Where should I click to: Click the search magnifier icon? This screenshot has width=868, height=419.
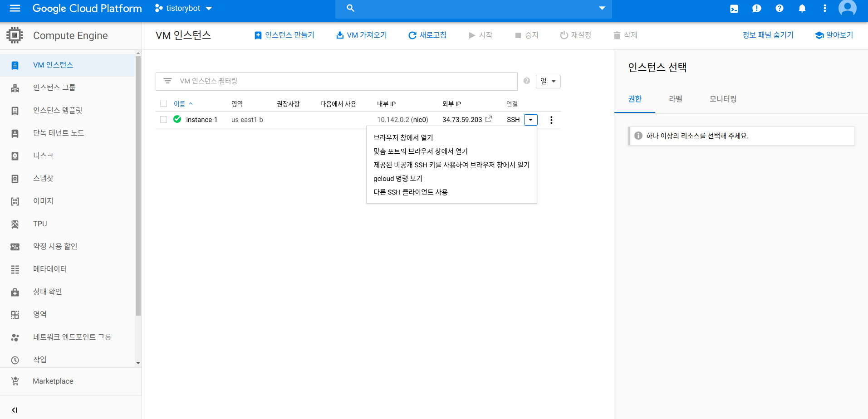click(350, 8)
